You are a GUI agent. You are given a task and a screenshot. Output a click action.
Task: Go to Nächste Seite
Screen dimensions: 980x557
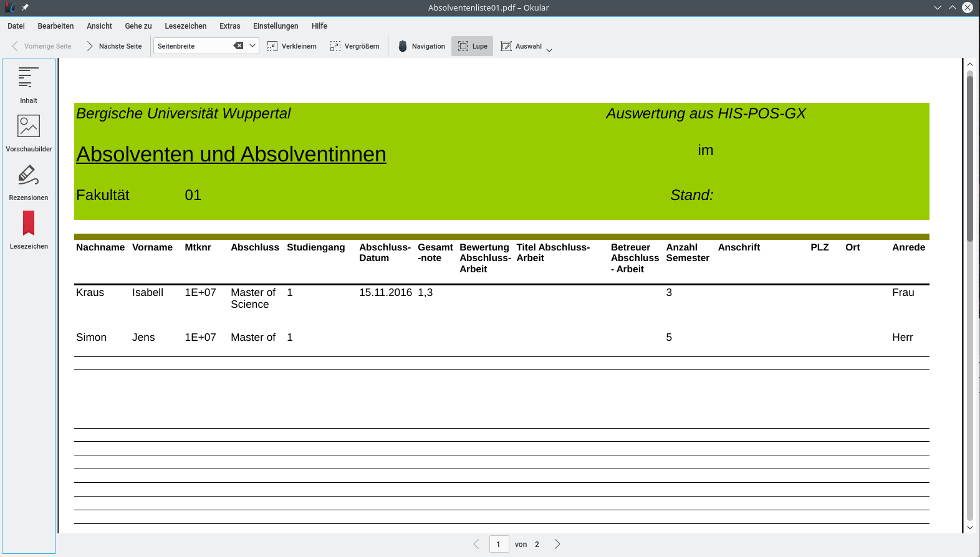click(x=114, y=46)
